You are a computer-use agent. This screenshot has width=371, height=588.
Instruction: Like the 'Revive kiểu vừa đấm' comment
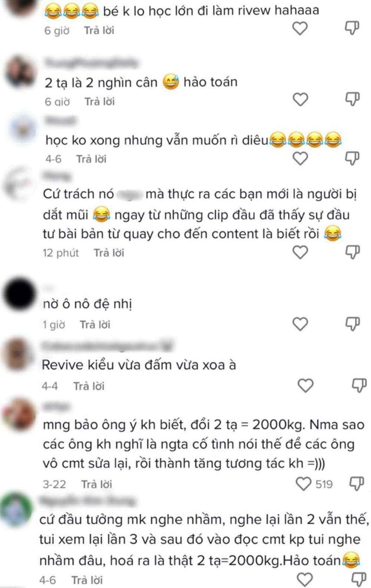(x=306, y=386)
